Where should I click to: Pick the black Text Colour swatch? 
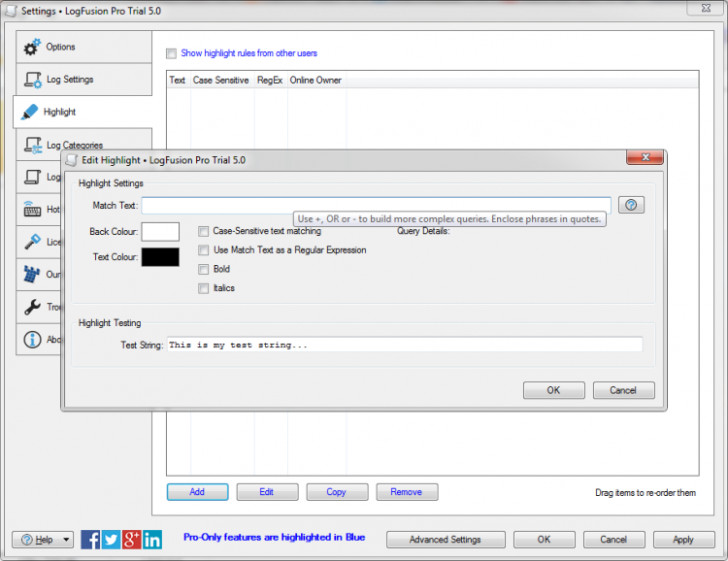coord(160,257)
